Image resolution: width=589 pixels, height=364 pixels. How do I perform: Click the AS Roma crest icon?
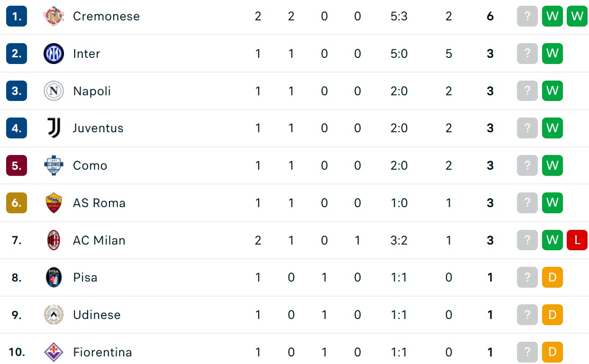click(54, 203)
